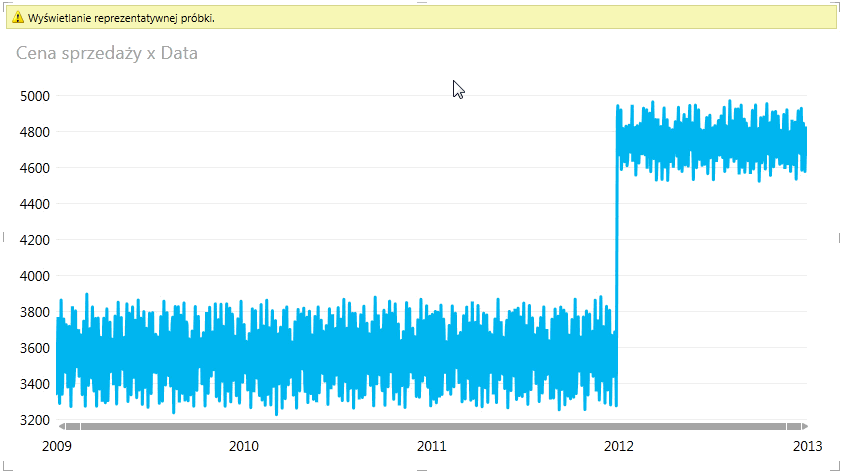Click the 2009 label on the x-axis
The width and height of the screenshot is (848, 476).
[x=58, y=446]
